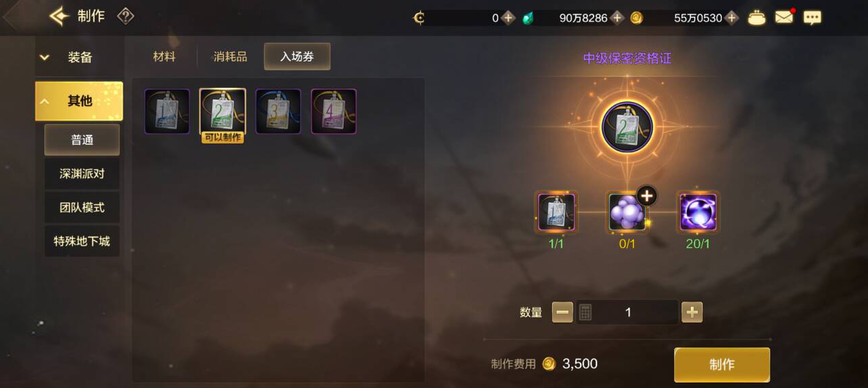This screenshot has width=868, height=388.
Task: Increase quantity with the plus stepper
Action: pyautogui.click(x=692, y=312)
